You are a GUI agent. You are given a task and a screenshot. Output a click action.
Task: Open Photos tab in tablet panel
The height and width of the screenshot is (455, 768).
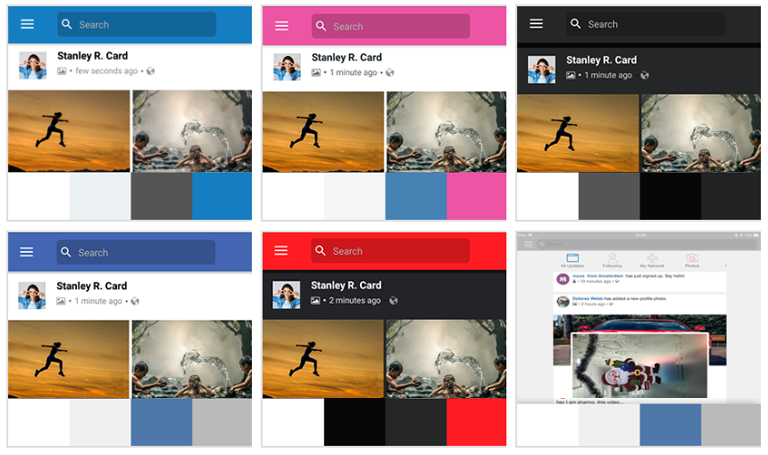coord(692,261)
